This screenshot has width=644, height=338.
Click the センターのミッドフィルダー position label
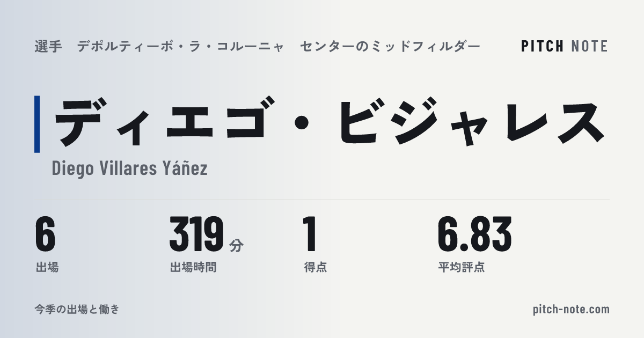pyautogui.click(x=390, y=47)
